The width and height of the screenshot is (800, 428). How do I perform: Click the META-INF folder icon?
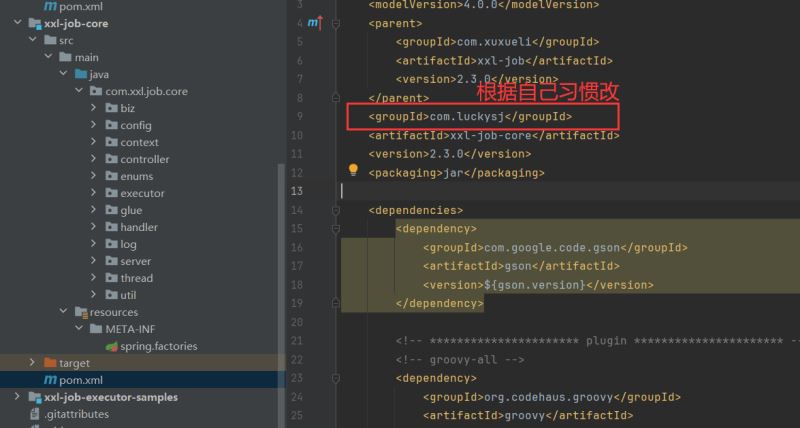pos(96,329)
